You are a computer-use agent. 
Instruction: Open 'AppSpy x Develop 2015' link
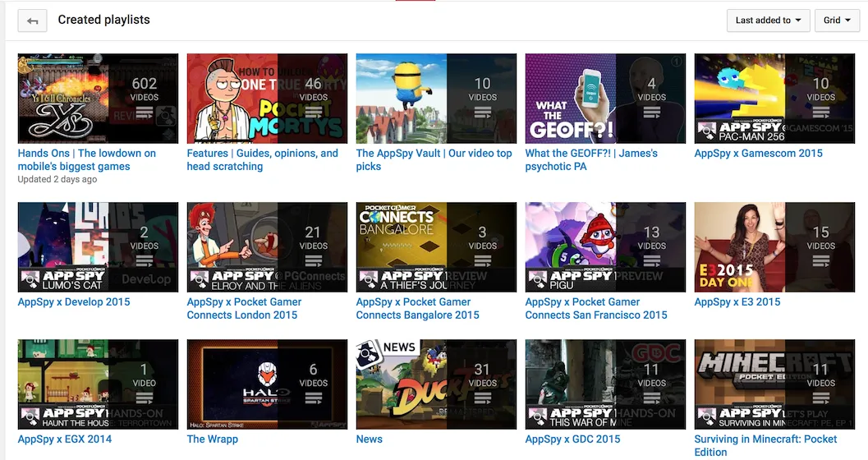[x=74, y=302]
